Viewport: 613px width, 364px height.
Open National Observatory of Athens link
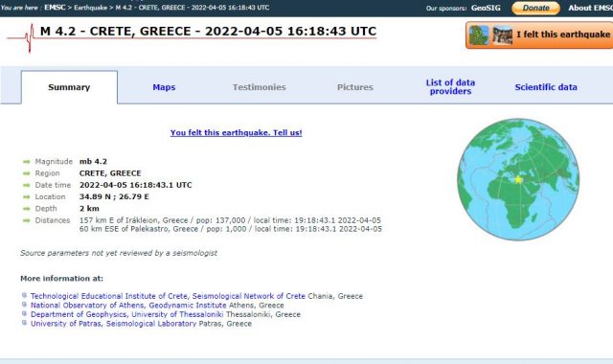coord(128,305)
